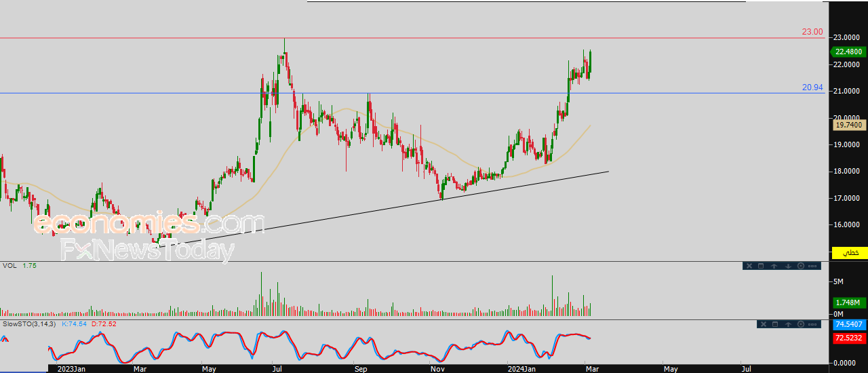This screenshot has height=373, width=868.
Task: Select the moving average value tag 19.7400
Action: pos(849,125)
